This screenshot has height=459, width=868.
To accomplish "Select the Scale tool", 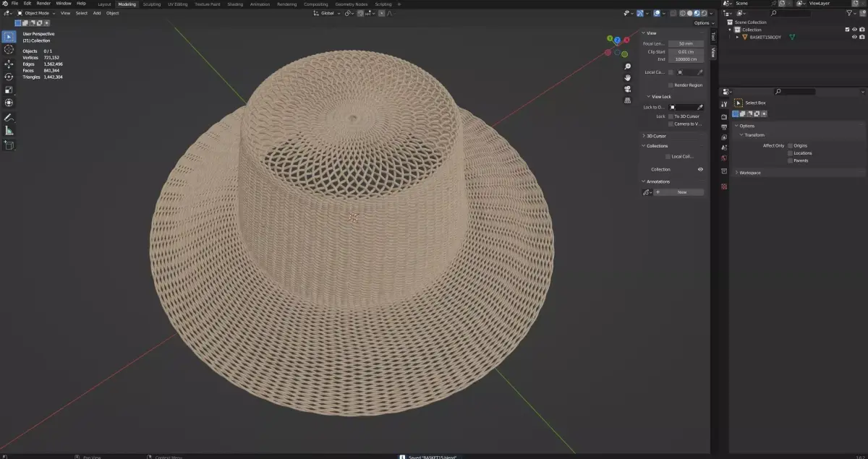I will coord(9,90).
